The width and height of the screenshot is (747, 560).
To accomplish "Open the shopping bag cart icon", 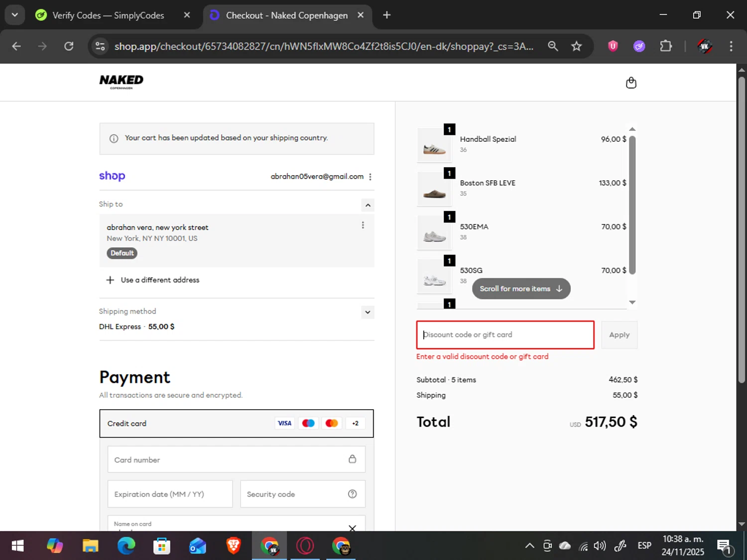I will (x=631, y=83).
